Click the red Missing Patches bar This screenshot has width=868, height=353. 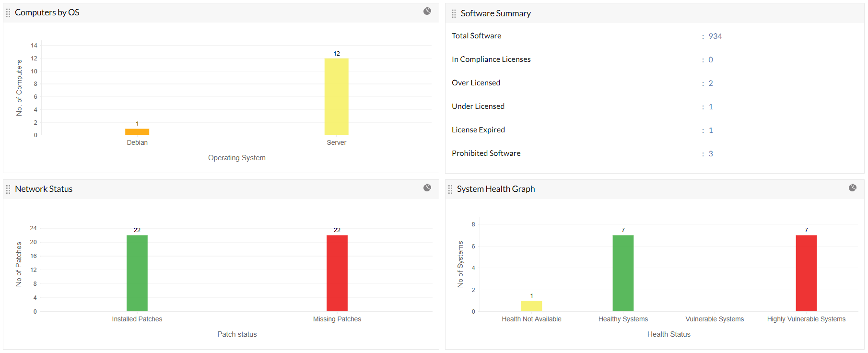337,273
